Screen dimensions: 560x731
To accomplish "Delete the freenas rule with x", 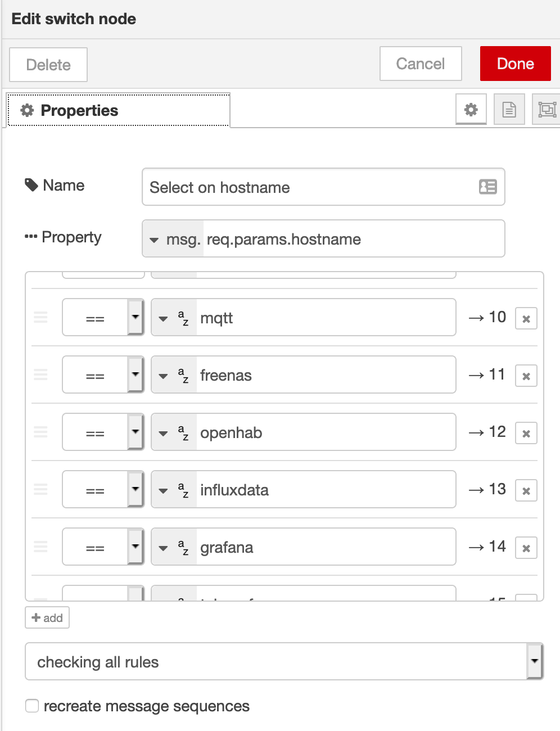I will point(526,376).
